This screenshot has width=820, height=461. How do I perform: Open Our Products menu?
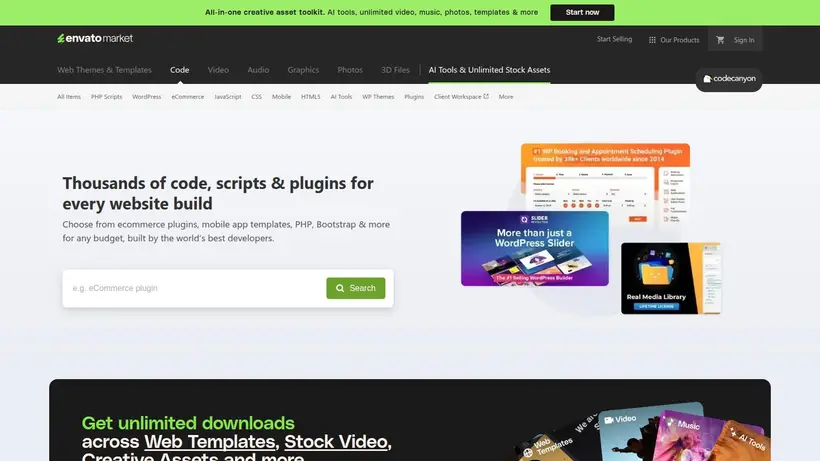(x=674, y=40)
